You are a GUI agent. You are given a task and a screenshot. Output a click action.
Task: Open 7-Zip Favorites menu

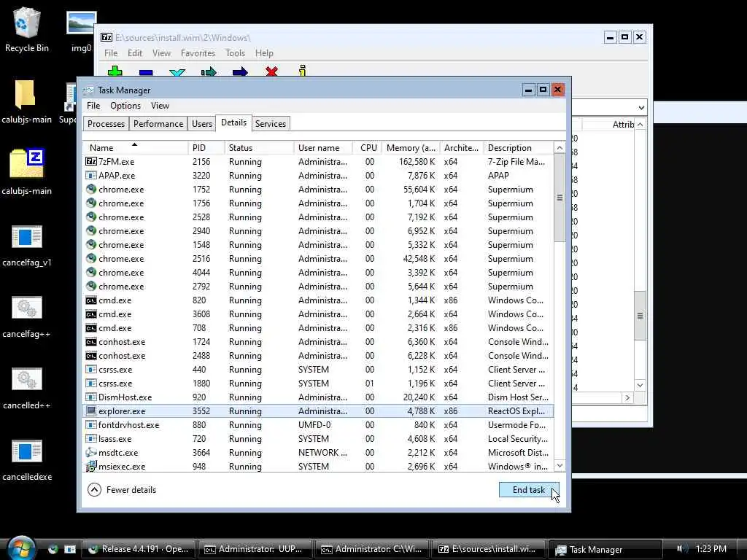(198, 53)
